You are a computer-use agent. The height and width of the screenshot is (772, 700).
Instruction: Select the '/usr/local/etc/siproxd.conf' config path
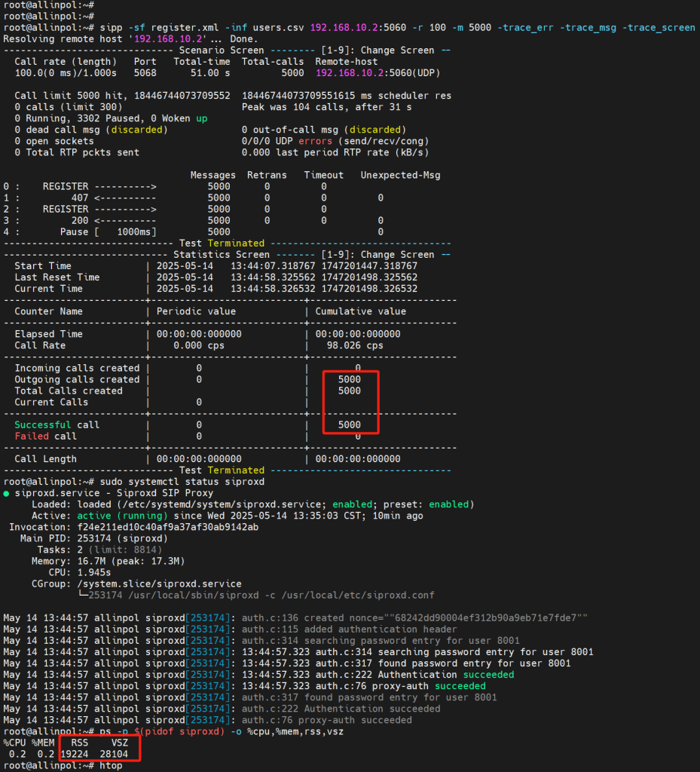(358, 596)
